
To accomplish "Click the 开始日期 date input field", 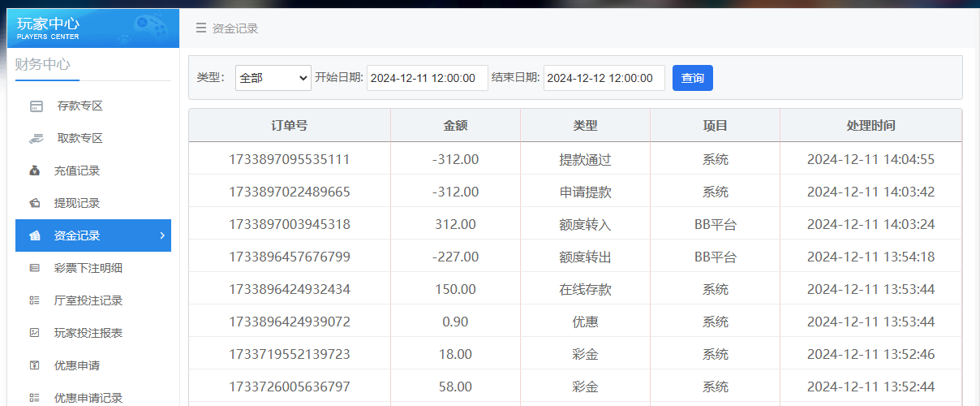I will pyautogui.click(x=427, y=78).
